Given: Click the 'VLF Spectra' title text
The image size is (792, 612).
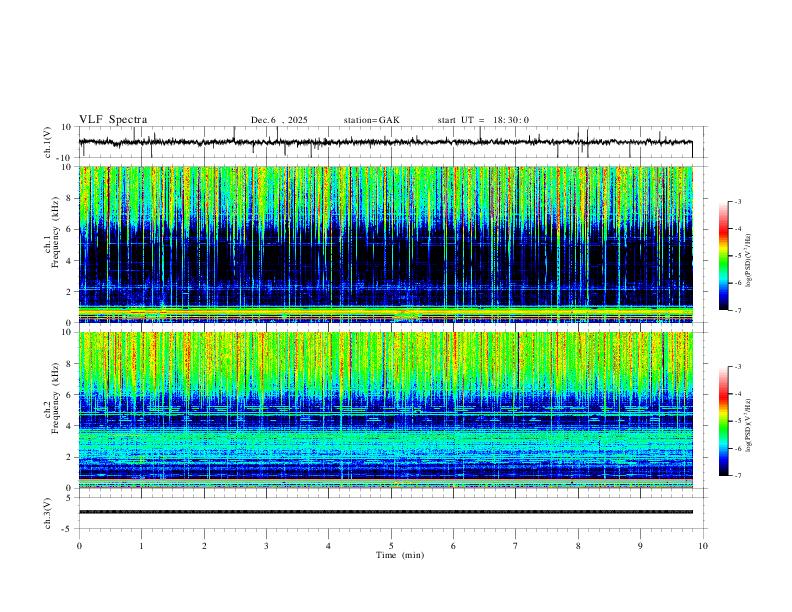Looking at the screenshot, I should (x=113, y=120).
